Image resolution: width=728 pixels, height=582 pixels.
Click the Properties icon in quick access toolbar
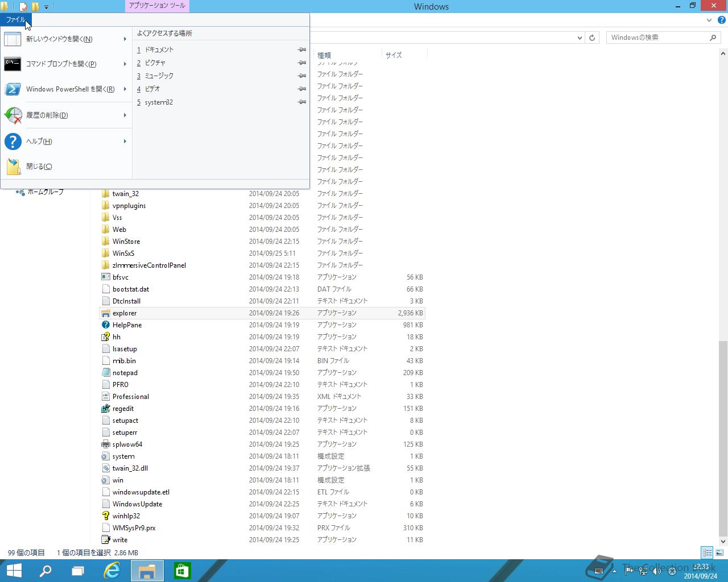[23, 7]
